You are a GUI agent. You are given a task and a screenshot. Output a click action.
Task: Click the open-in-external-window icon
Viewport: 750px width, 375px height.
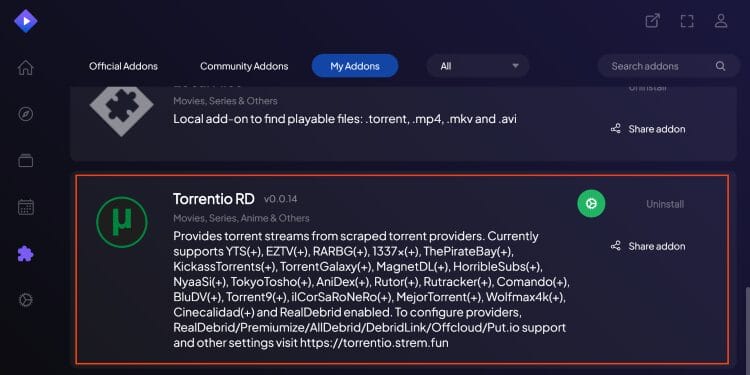(x=652, y=21)
